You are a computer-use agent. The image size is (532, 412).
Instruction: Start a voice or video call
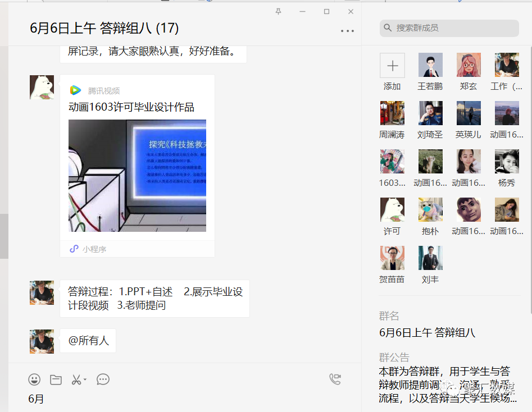point(335,379)
